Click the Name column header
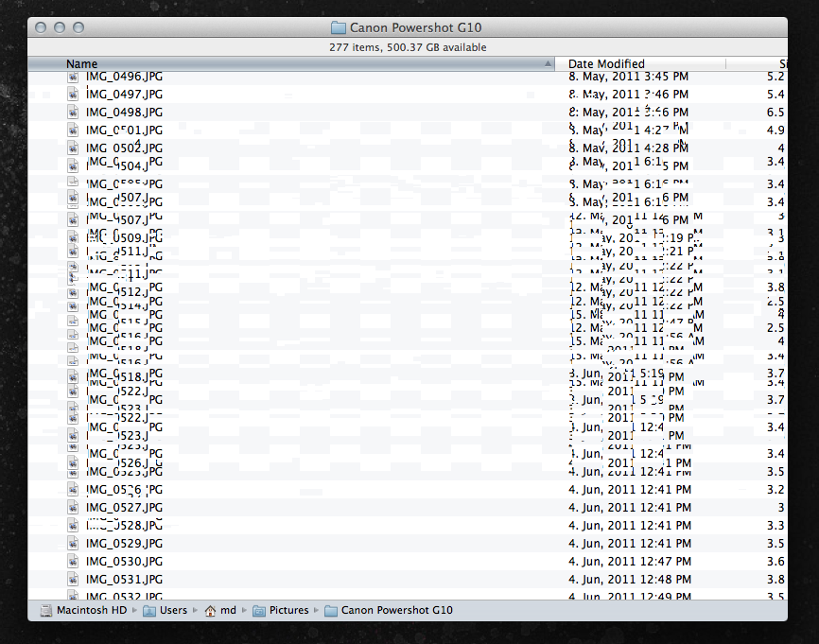 291,63
